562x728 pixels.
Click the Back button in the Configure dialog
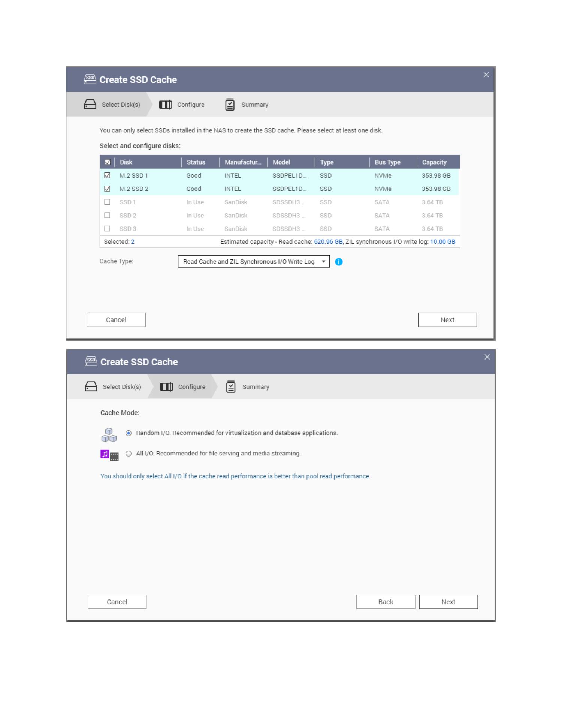(x=386, y=602)
